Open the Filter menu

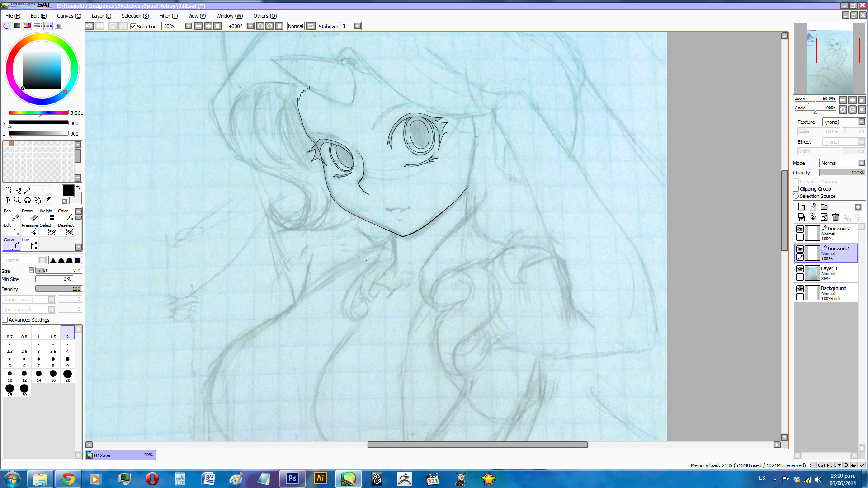pyautogui.click(x=168, y=16)
